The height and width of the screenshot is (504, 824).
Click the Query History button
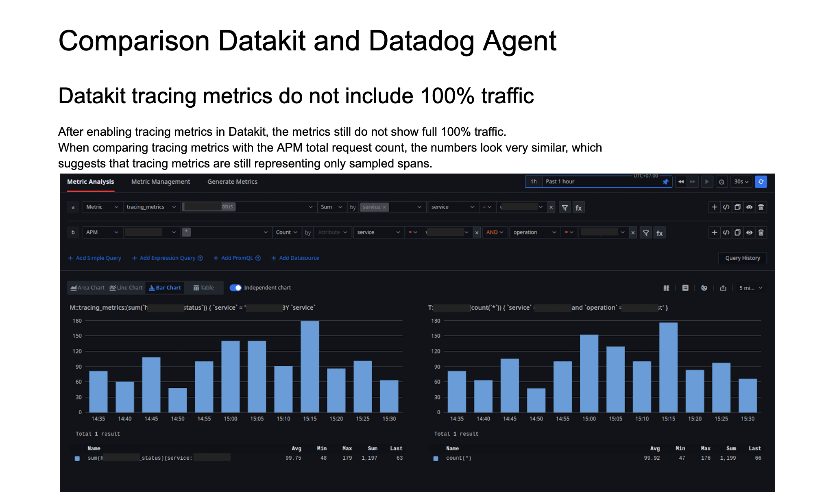pyautogui.click(x=742, y=258)
